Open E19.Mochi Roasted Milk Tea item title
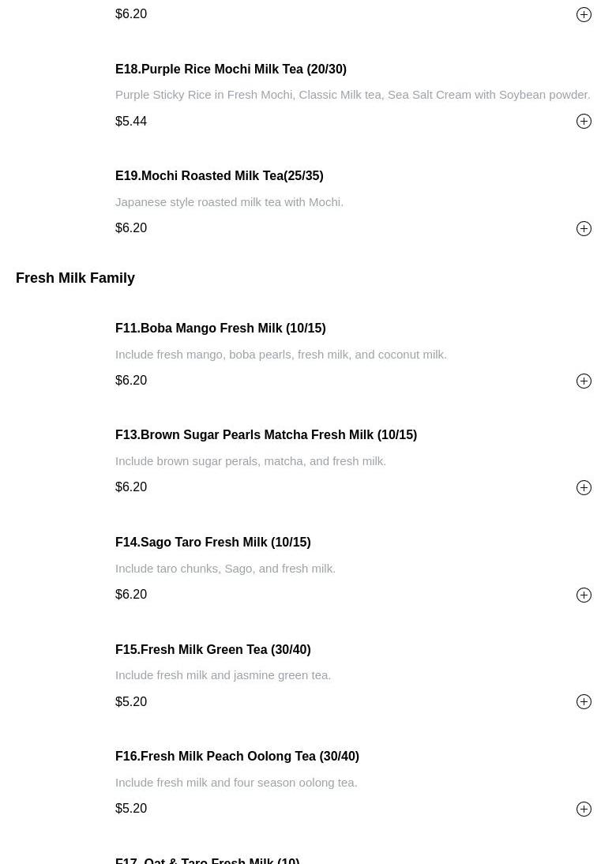The height and width of the screenshot is (864, 616). coord(219,175)
